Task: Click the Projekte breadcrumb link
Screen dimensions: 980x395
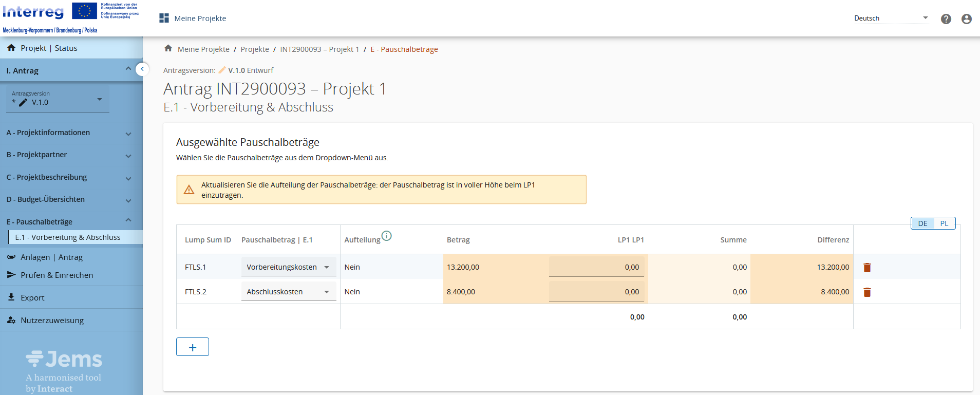Action: [x=255, y=49]
